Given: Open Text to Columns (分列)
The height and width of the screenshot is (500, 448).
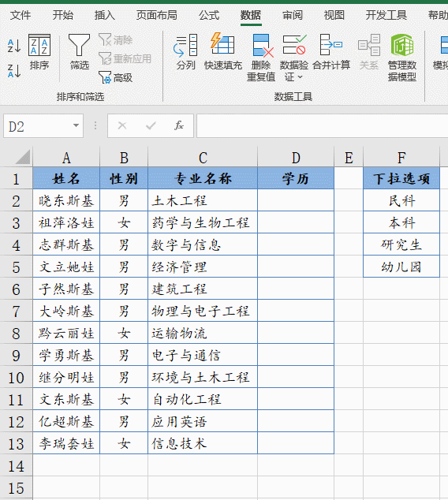Looking at the screenshot, I should [x=185, y=52].
